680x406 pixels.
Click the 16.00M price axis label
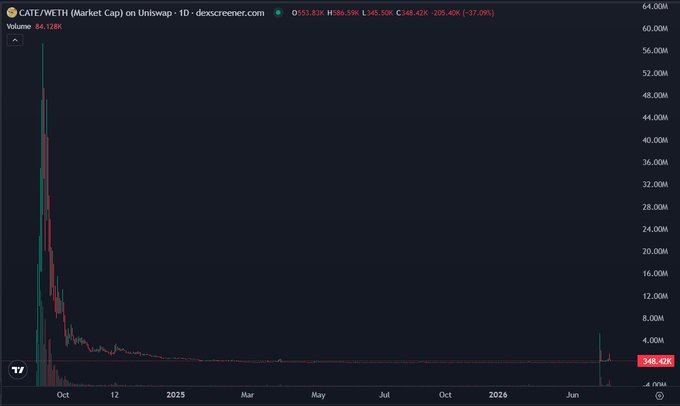(x=655, y=273)
